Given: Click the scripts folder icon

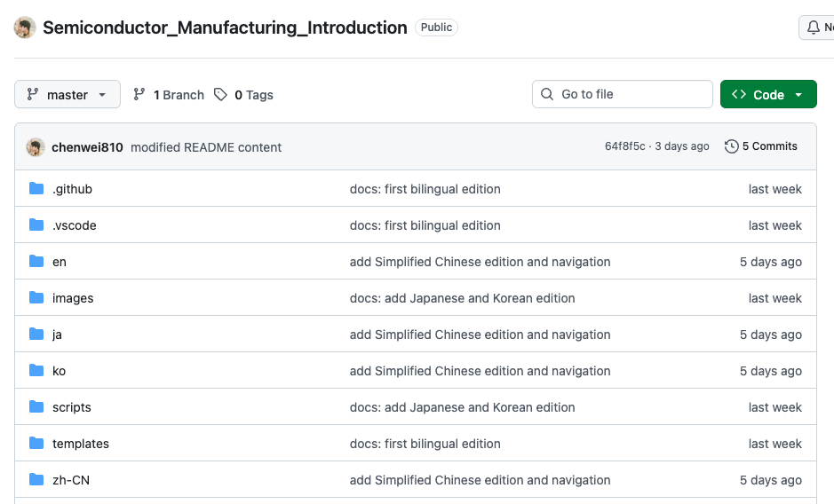Looking at the screenshot, I should tap(36, 406).
